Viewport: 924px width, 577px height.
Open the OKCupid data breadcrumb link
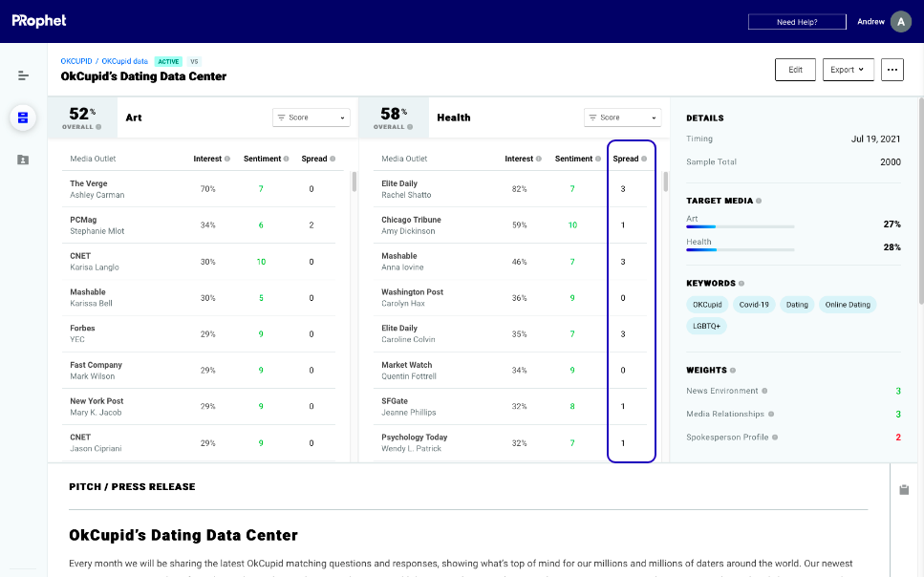point(125,61)
